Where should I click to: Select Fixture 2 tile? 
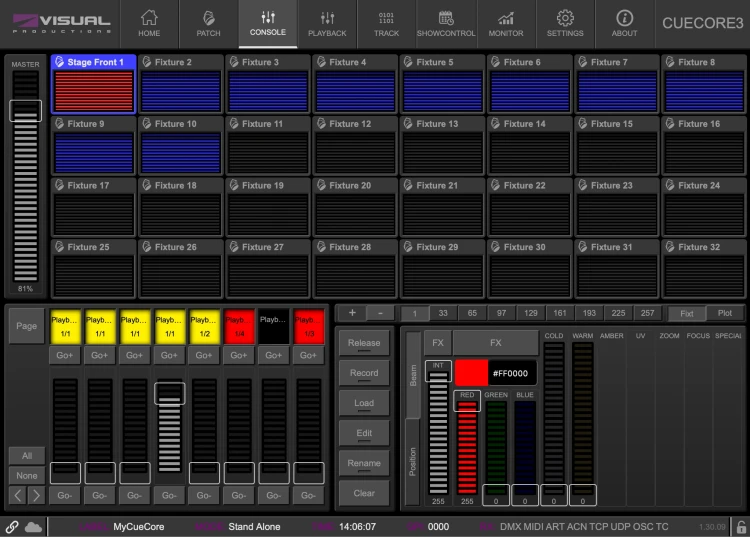tap(181, 84)
